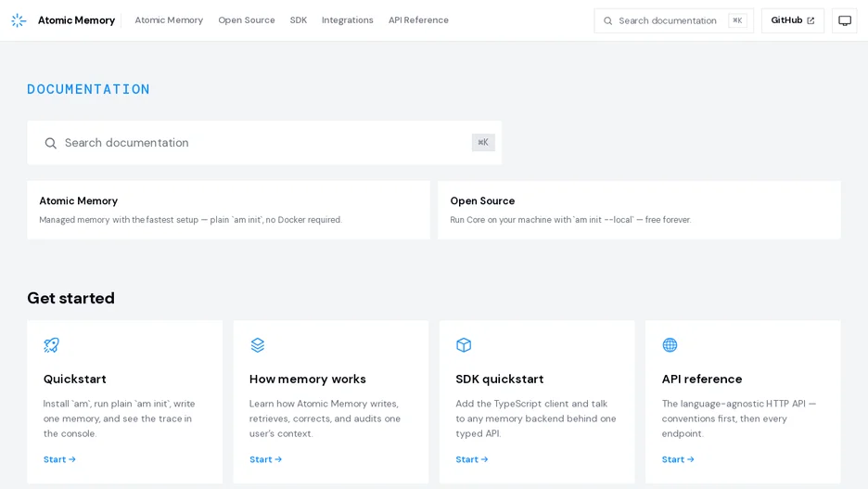Click text 'Managed memory with the fastest setup'
This screenshot has height=489, width=868.
tap(119, 220)
